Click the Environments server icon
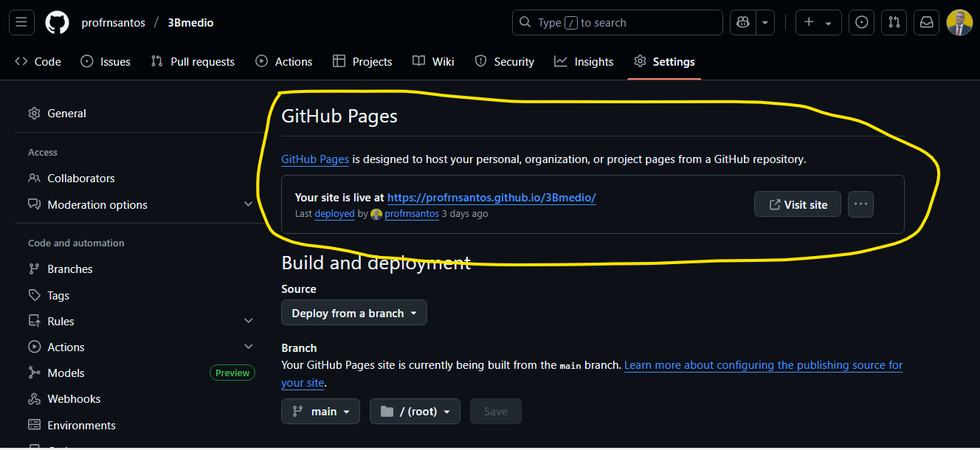980x450 pixels. pos(34,425)
